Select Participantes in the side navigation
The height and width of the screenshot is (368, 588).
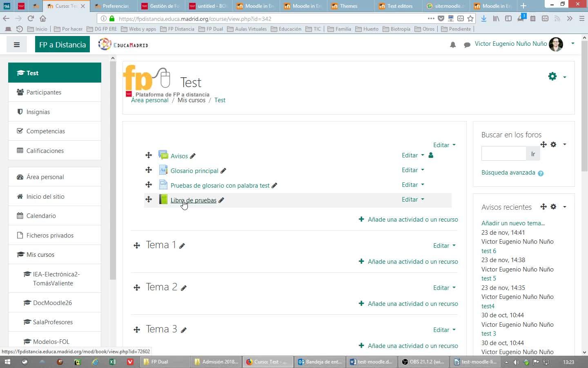coord(55,92)
